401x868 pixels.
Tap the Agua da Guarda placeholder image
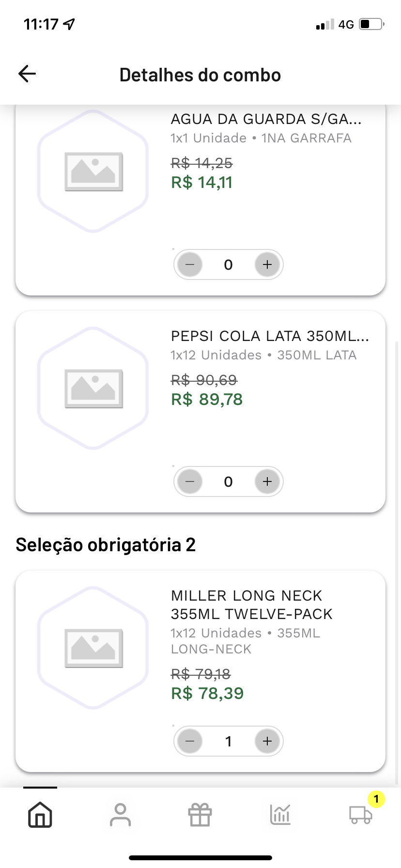click(93, 171)
